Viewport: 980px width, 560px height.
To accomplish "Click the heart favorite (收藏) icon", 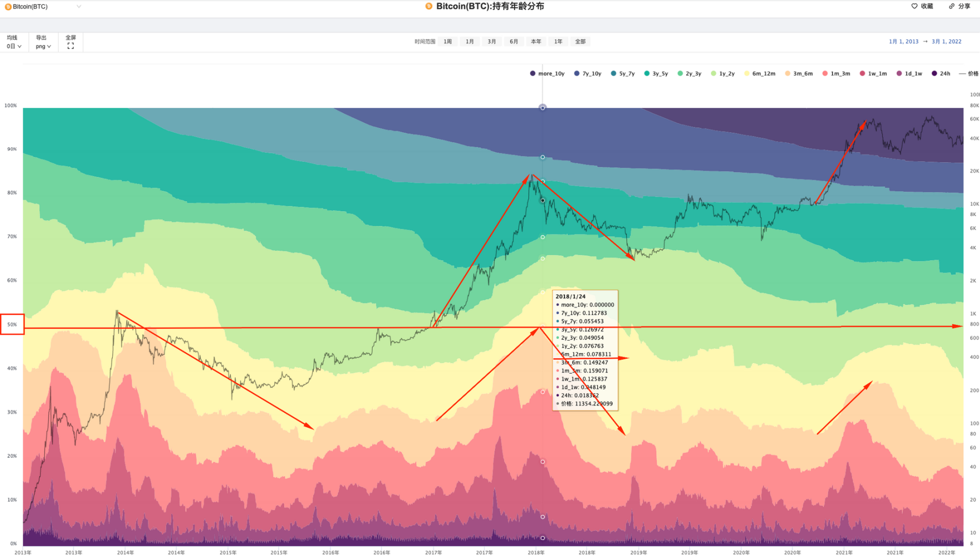I will (914, 6).
